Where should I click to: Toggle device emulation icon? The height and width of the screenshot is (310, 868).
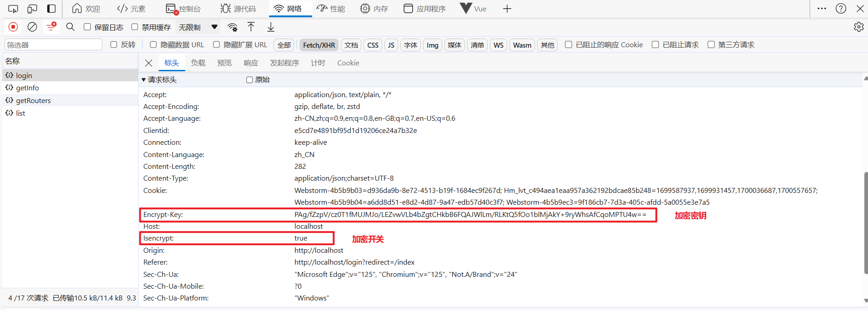(32, 9)
